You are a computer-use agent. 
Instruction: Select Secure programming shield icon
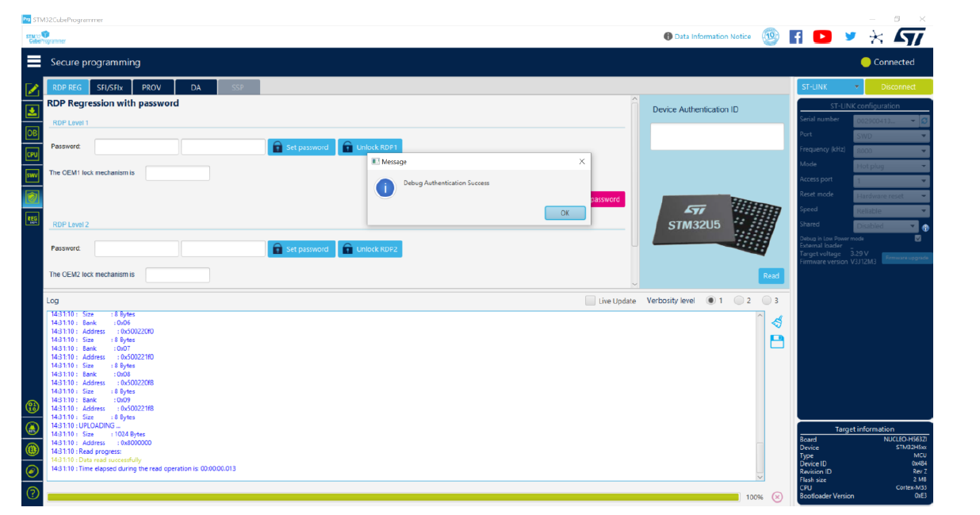[33, 197]
